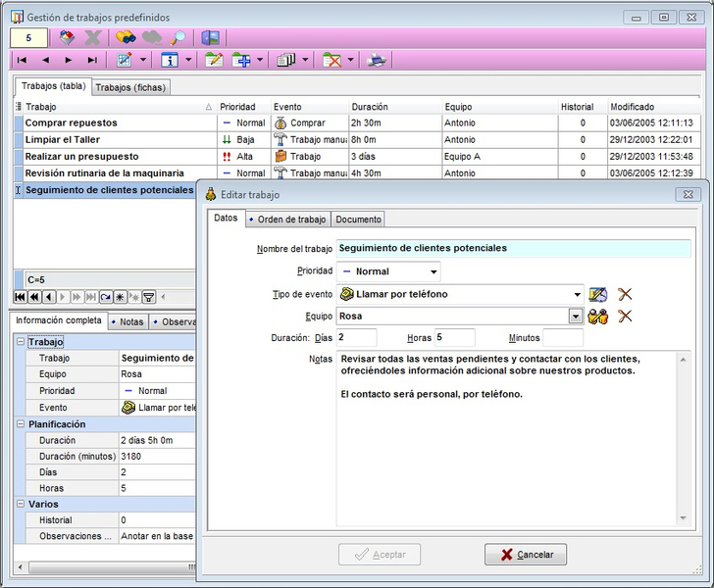
Task: Open the Documento tab
Action: (x=358, y=220)
